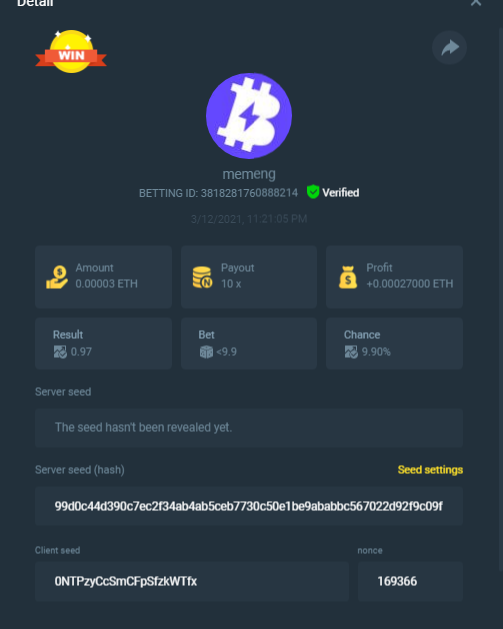The image size is (503, 629).
Task: Click the memeng username
Action: (x=249, y=174)
